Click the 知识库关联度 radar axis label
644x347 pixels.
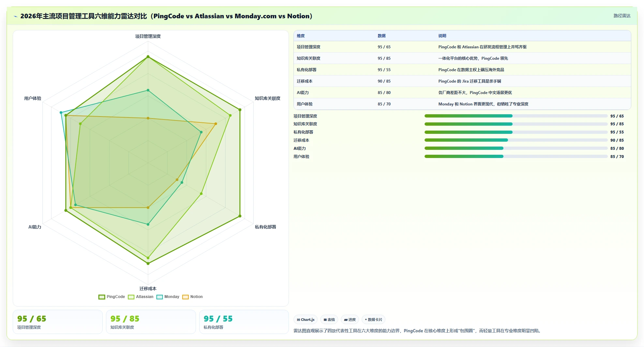[267, 98]
